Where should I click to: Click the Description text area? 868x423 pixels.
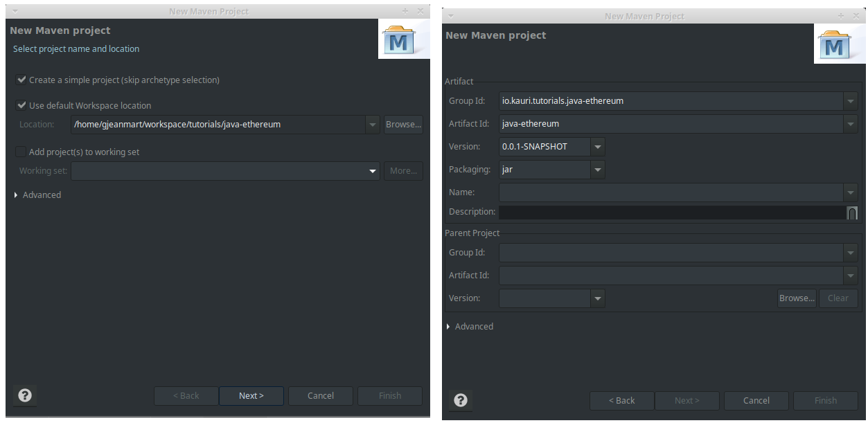[x=672, y=213]
